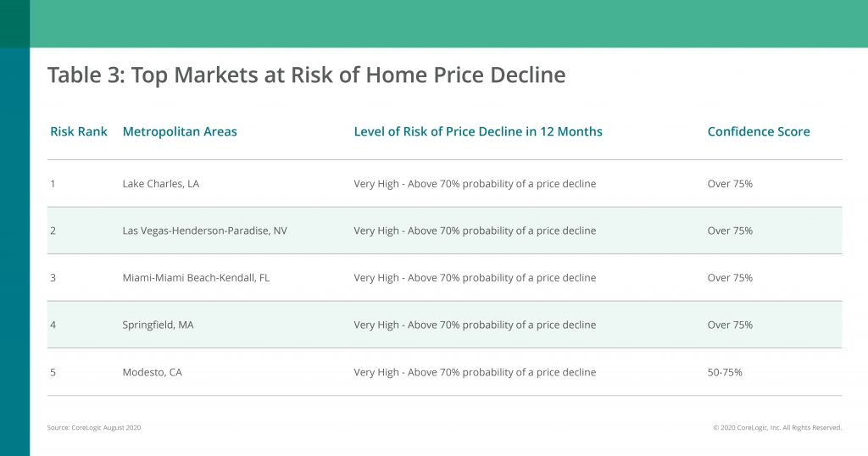
Task: Click the table title heading text
Action: pyautogui.click(x=306, y=75)
